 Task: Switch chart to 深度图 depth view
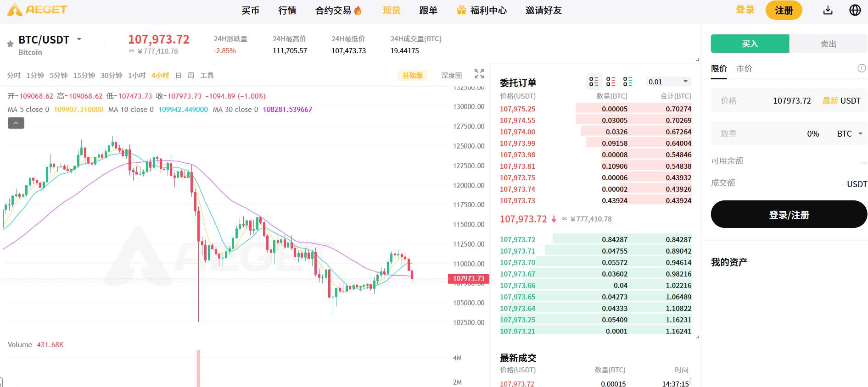coord(451,76)
